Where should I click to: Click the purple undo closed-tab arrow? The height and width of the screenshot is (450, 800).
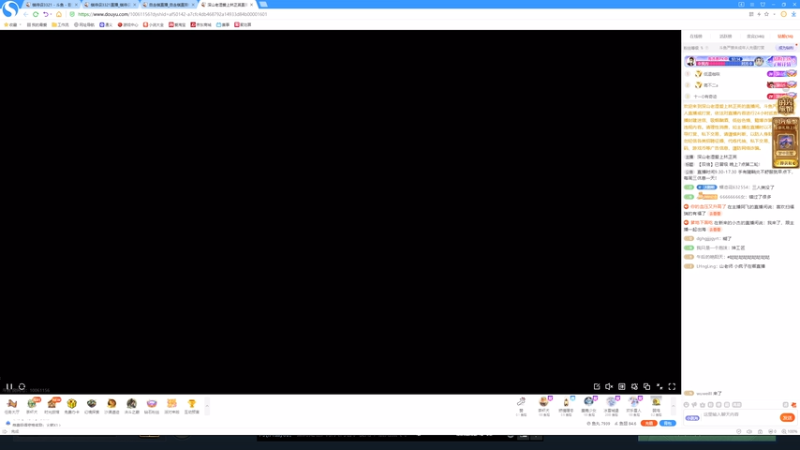click(x=45, y=14)
